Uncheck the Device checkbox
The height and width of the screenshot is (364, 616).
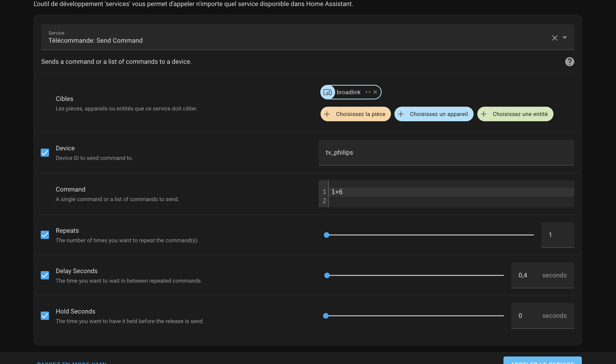tap(45, 153)
